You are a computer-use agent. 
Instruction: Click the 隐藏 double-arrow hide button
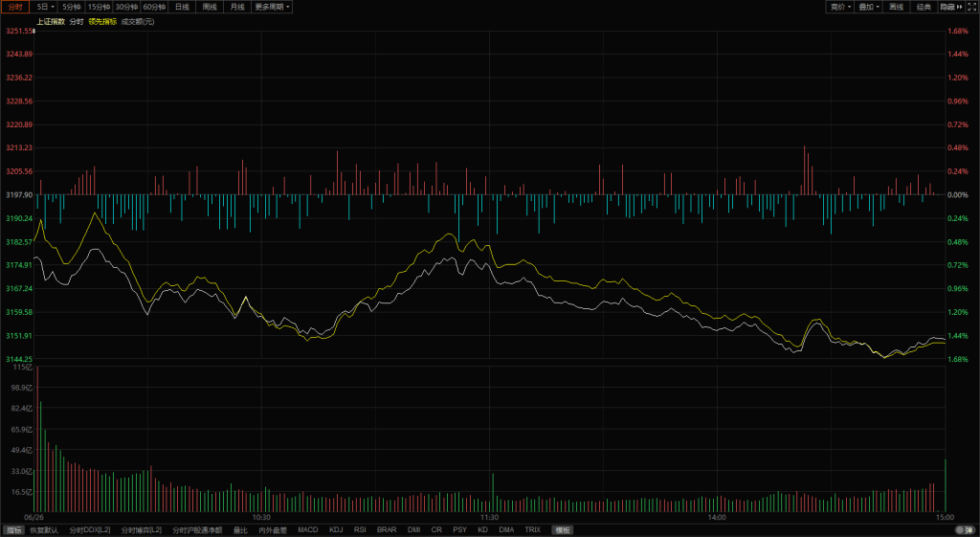point(951,7)
